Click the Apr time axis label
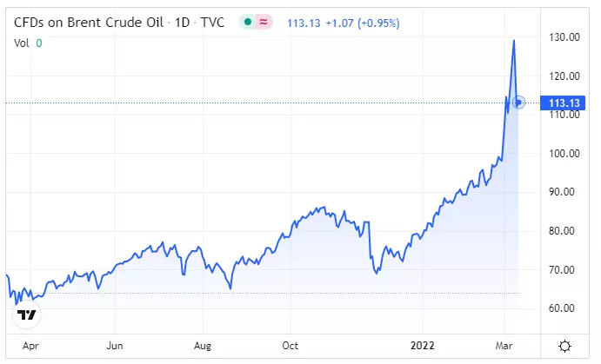601x364 pixels. [x=30, y=346]
